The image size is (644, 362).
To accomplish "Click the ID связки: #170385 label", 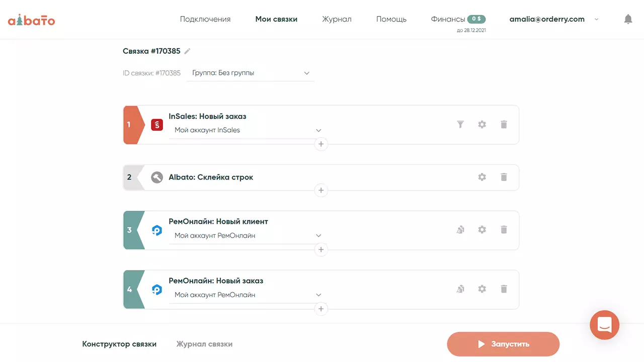I will (x=151, y=73).
